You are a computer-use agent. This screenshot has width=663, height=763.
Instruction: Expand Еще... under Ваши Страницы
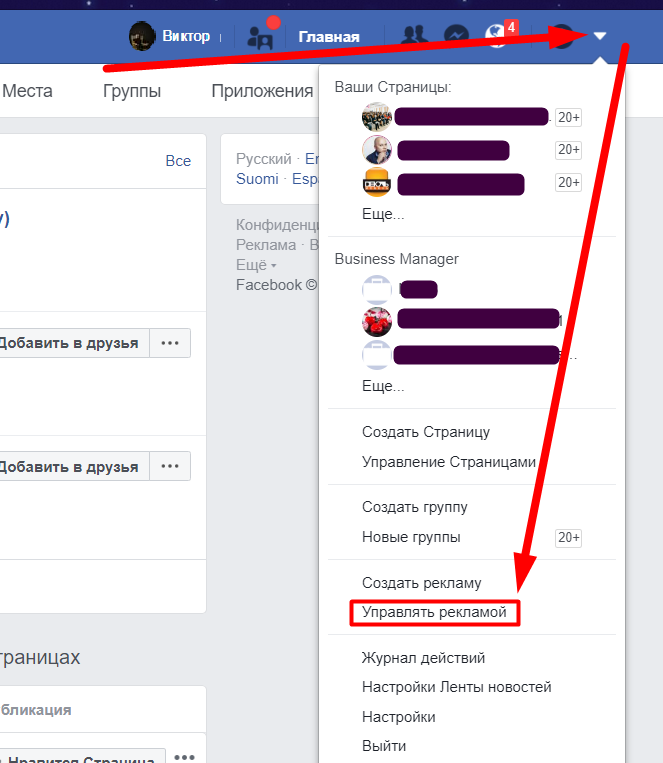tap(383, 214)
